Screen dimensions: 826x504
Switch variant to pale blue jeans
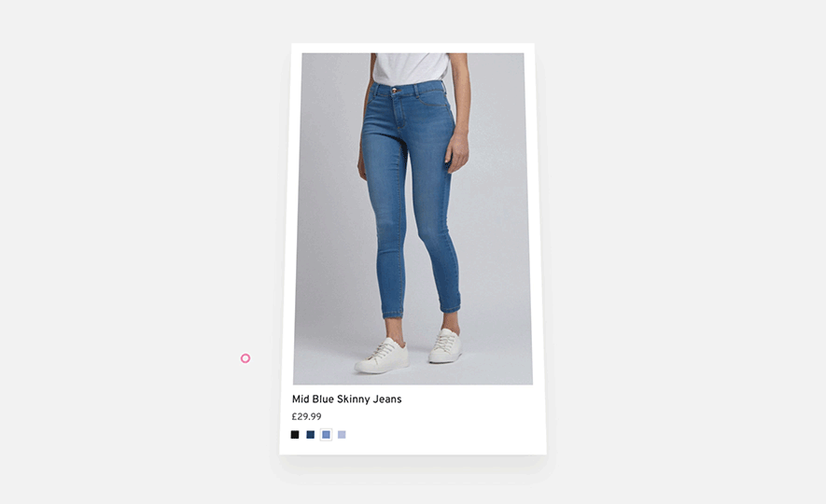(x=342, y=435)
